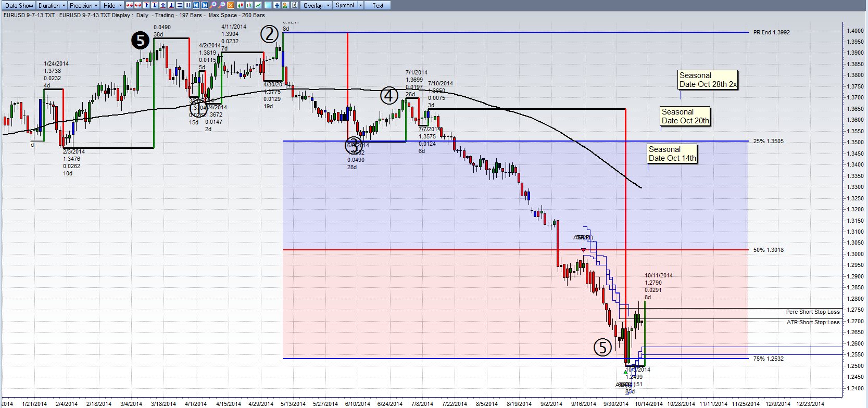Toggle the vertical grid lines icon
Screen dimensions: 868x408
188,5
